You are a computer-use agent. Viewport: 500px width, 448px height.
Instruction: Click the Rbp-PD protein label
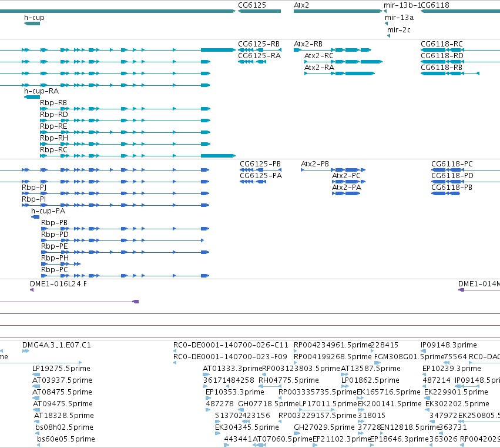(x=55, y=235)
